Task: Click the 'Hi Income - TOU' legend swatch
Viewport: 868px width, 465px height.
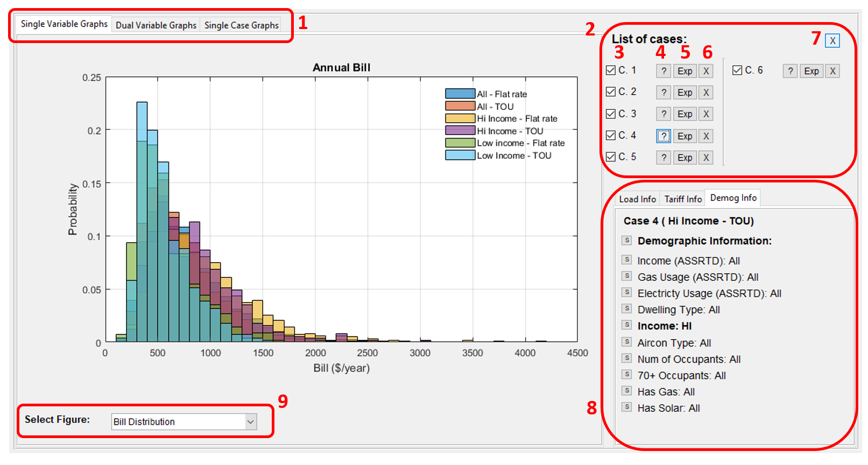Action: click(460, 131)
